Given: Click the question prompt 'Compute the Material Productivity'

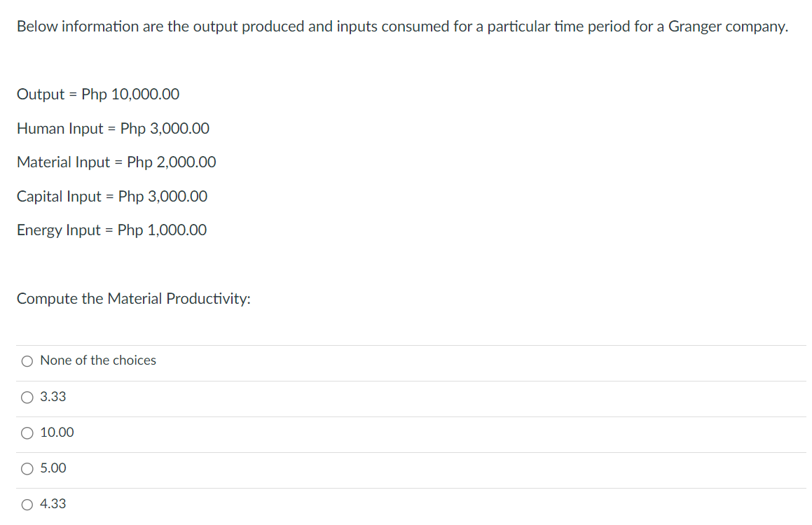Looking at the screenshot, I should [x=133, y=299].
